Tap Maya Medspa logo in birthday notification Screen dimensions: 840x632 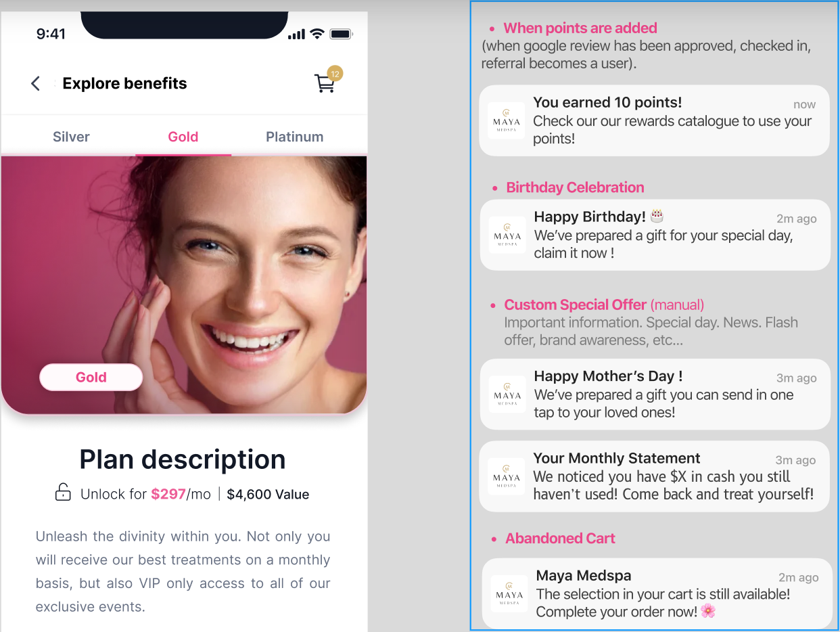tap(507, 235)
